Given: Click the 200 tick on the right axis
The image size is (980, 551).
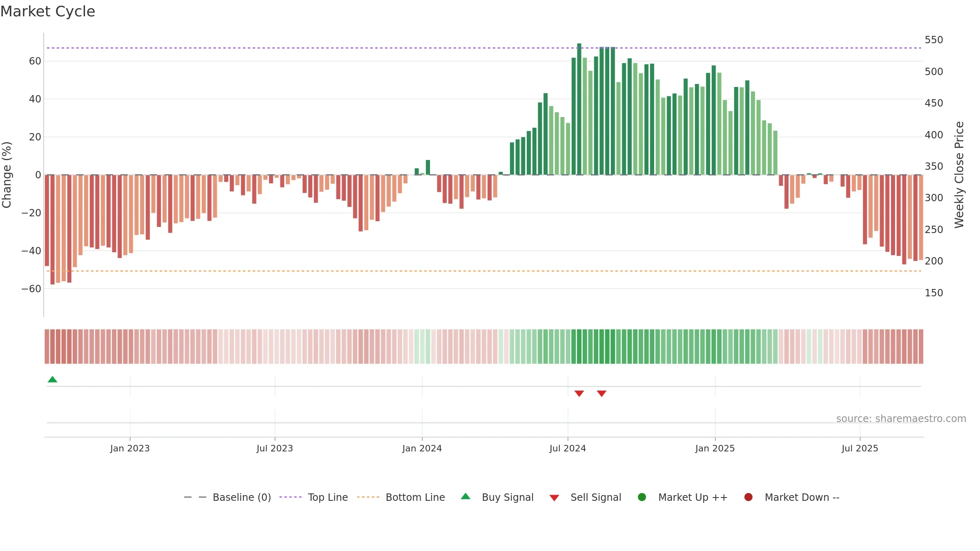Looking at the screenshot, I should (934, 261).
